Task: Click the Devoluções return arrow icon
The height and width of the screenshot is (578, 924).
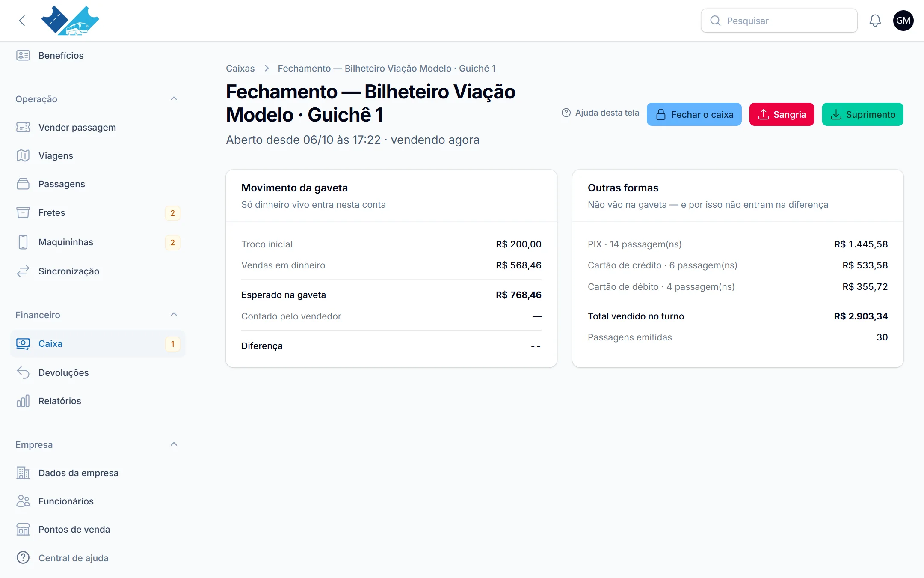Action: tap(23, 372)
